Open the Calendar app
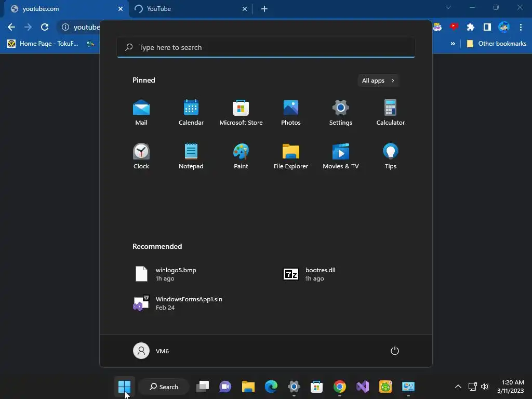The width and height of the screenshot is (532, 399). coord(191,113)
